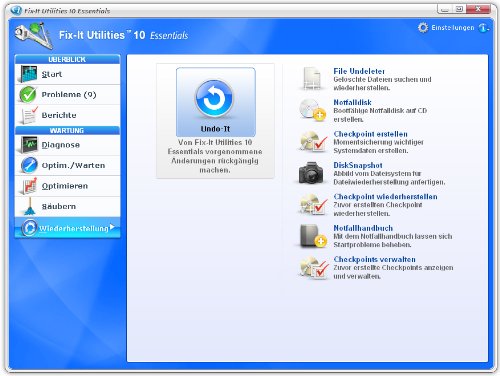Viewport: 500px width, 376px height.
Task: Click text 'Gelöschte Dateien suchen und wiederherstellen'
Action: click(382, 84)
